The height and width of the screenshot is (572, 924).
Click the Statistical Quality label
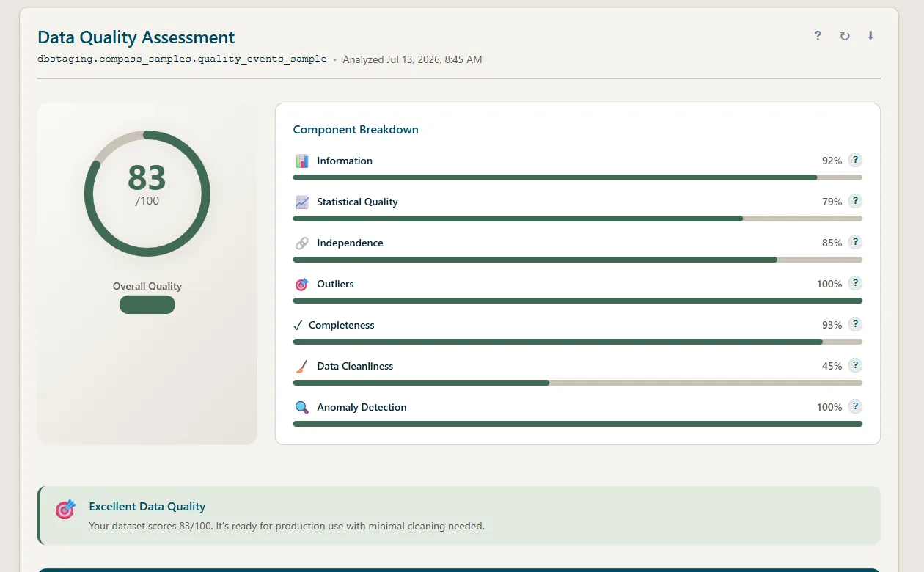(x=357, y=202)
